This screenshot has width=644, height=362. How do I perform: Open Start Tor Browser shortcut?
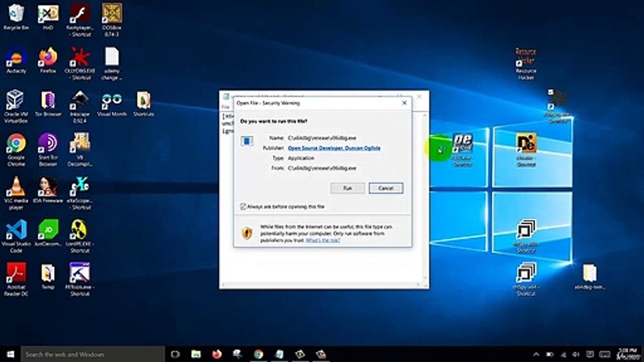[48, 150]
